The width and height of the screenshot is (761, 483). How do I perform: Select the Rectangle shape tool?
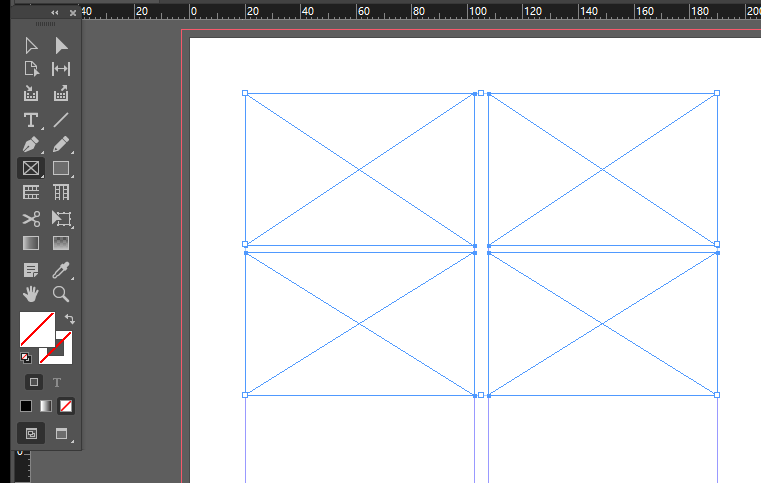[x=61, y=168]
